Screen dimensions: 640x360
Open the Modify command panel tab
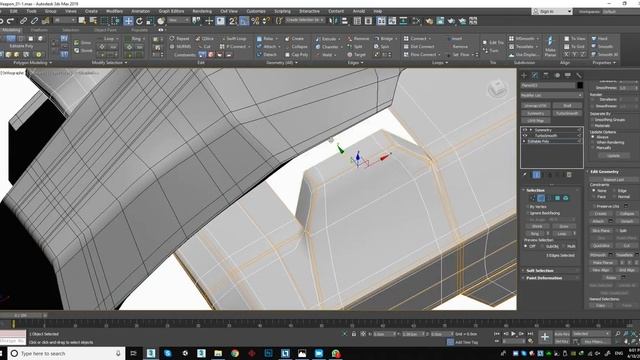pos(535,76)
